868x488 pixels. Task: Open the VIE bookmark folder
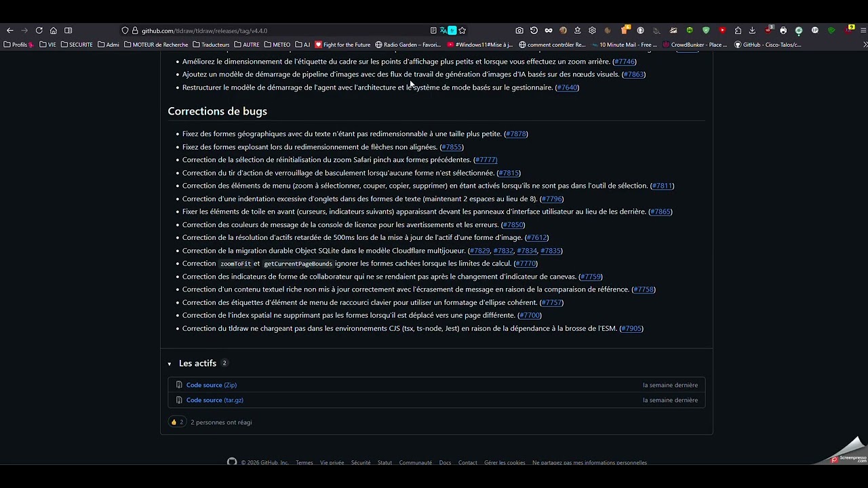48,45
